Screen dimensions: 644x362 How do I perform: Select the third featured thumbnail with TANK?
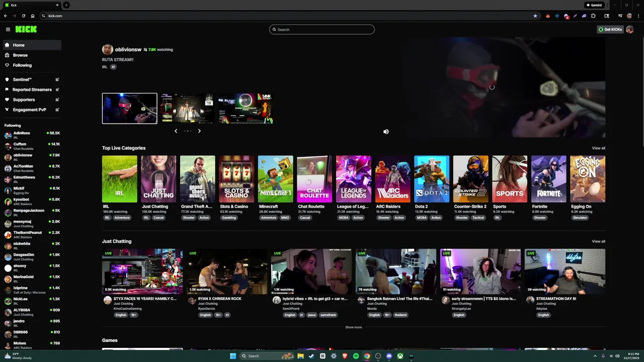[x=246, y=108]
